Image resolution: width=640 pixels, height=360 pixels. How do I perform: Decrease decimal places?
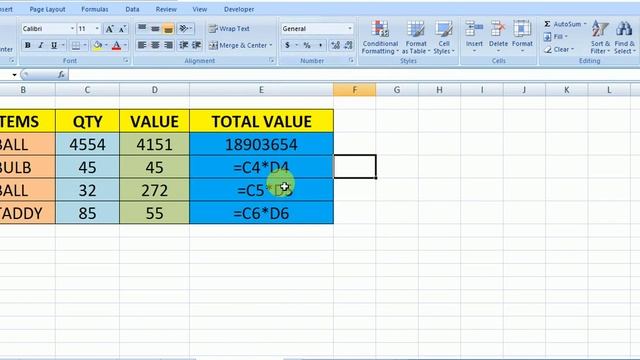click(348, 45)
